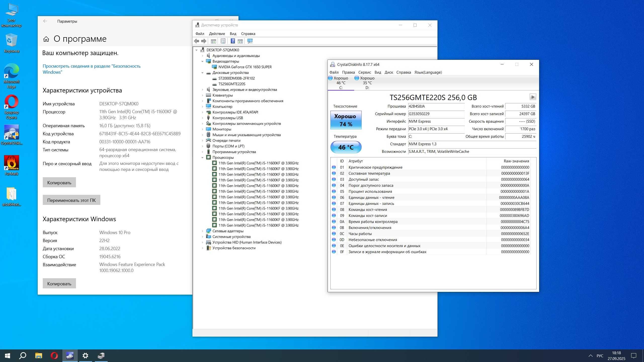Click the Хорошо 74 % health status button

(346, 120)
